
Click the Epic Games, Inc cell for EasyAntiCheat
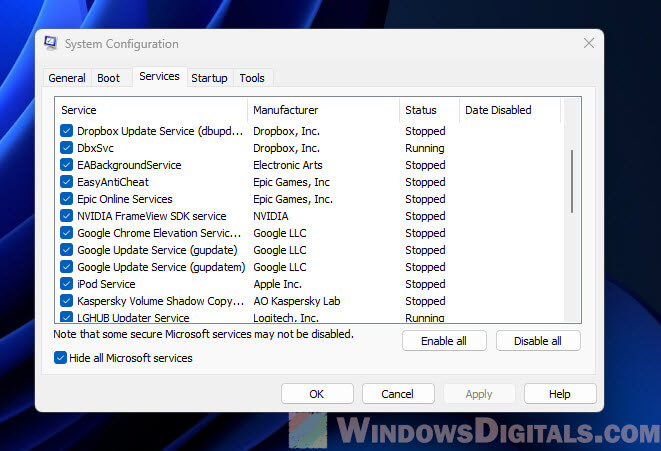pos(291,182)
